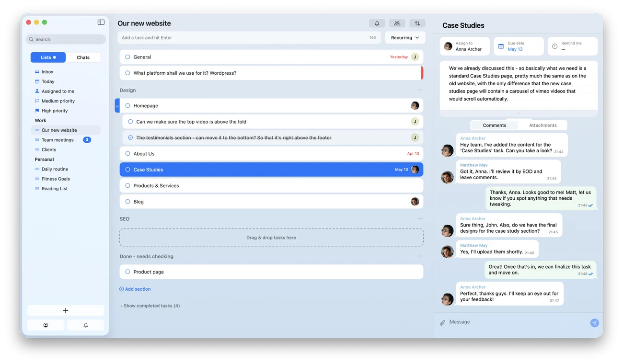Select the Comments tab
Screen dimensions: 623x364
pyautogui.click(x=495, y=125)
